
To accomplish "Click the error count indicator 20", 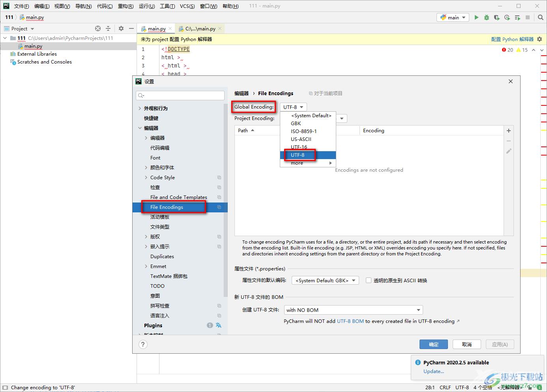I will pos(508,50).
